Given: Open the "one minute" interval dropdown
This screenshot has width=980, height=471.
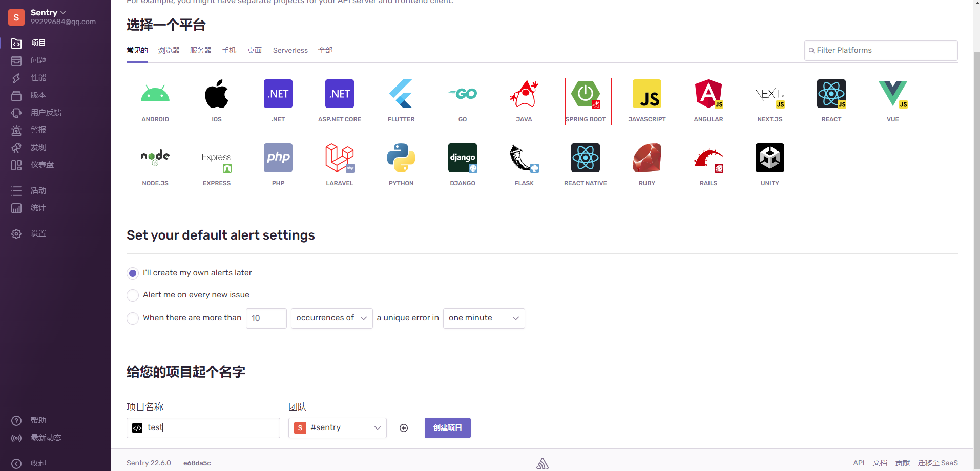Looking at the screenshot, I should click(484, 318).
